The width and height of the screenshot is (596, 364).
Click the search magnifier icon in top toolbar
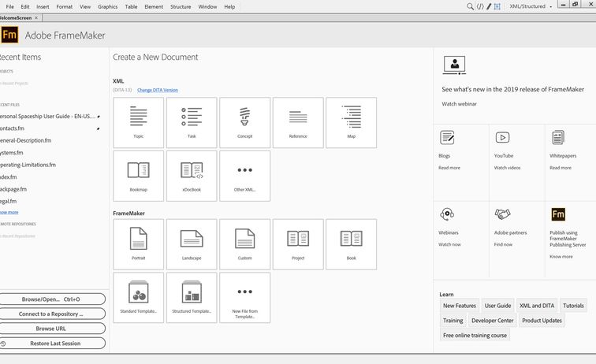tap(471, 6)
